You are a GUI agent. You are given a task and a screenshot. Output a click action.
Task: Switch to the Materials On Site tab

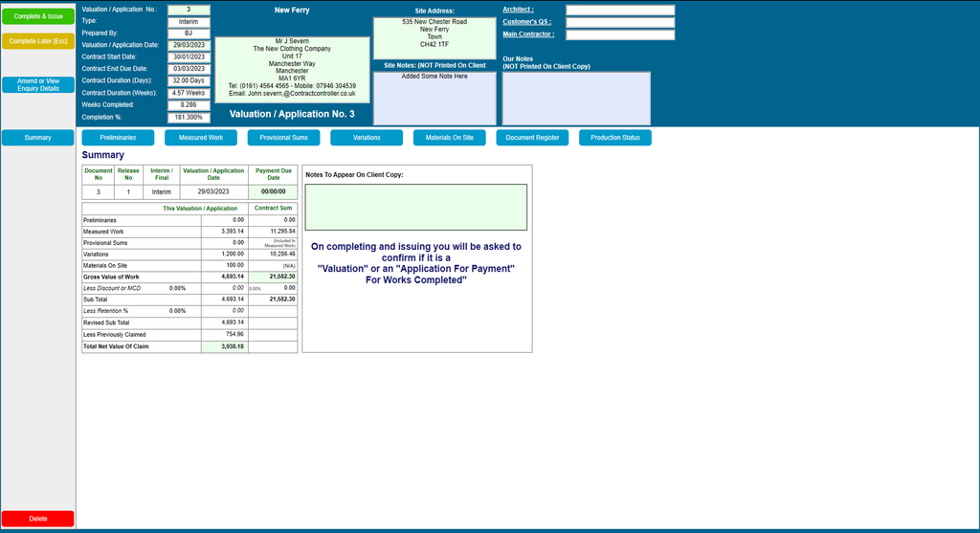coord(450,138)
